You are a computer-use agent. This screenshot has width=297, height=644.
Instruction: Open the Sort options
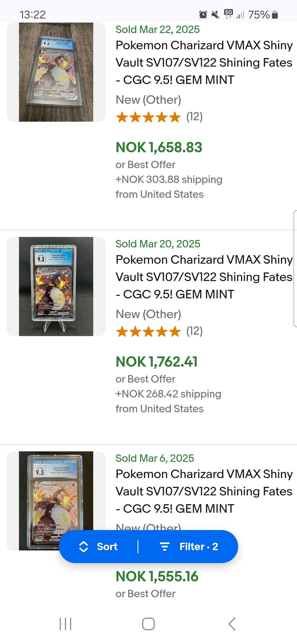(x=107, y=547)
